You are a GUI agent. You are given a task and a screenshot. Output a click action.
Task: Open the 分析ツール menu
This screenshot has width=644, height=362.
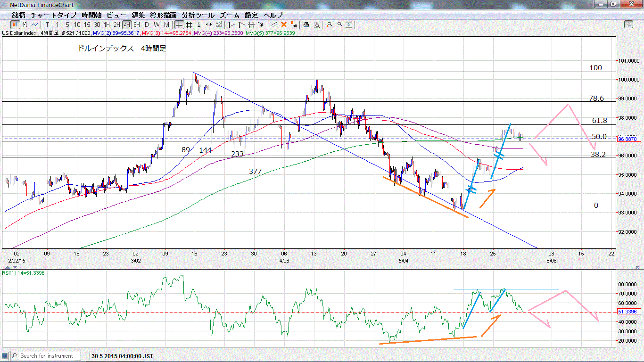pos(198,15)
